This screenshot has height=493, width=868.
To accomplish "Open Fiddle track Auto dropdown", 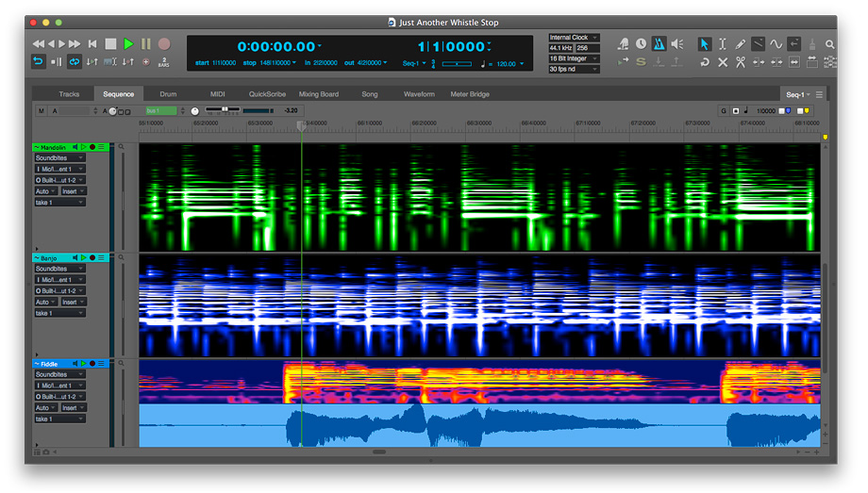I will click(x=46, y=408).
